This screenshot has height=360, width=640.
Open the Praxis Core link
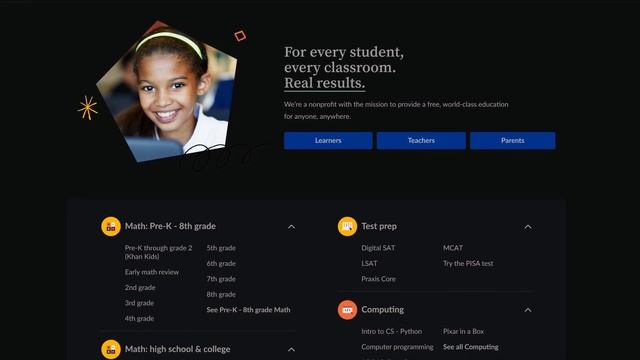point(378,279)
